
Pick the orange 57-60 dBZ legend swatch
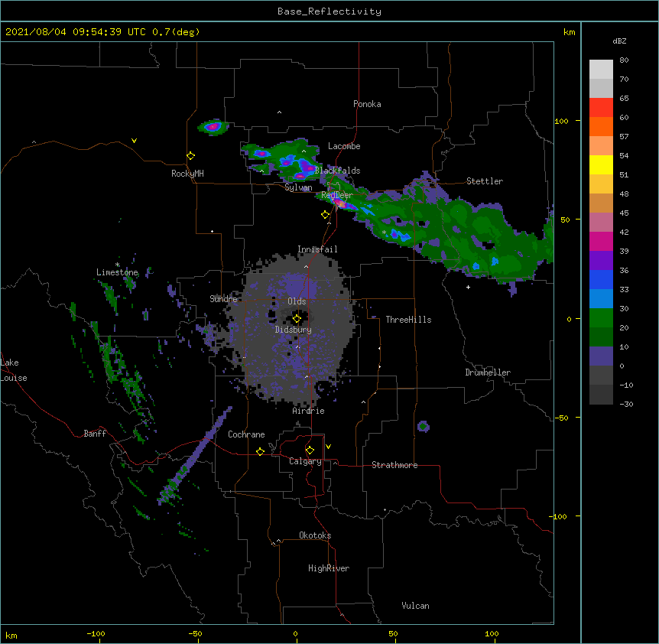601,127
